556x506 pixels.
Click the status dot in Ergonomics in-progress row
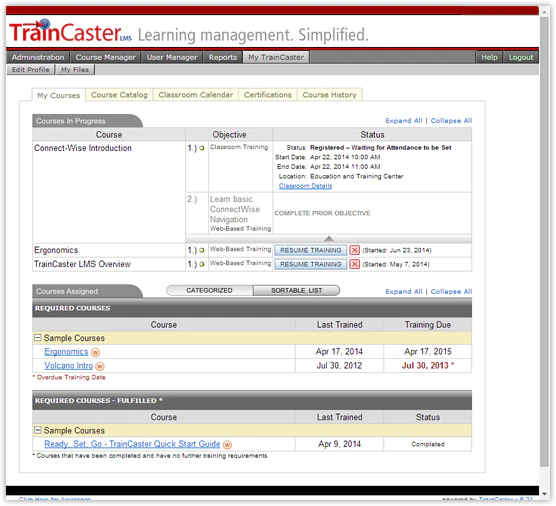pyautogui.click(x=202, y=250)
